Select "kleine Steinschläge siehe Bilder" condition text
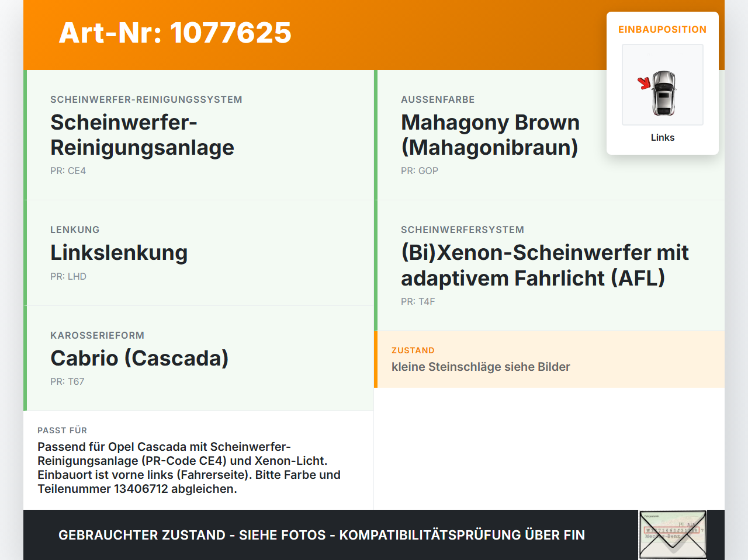The width and height of the screenshot is (748, 560). 481,367
